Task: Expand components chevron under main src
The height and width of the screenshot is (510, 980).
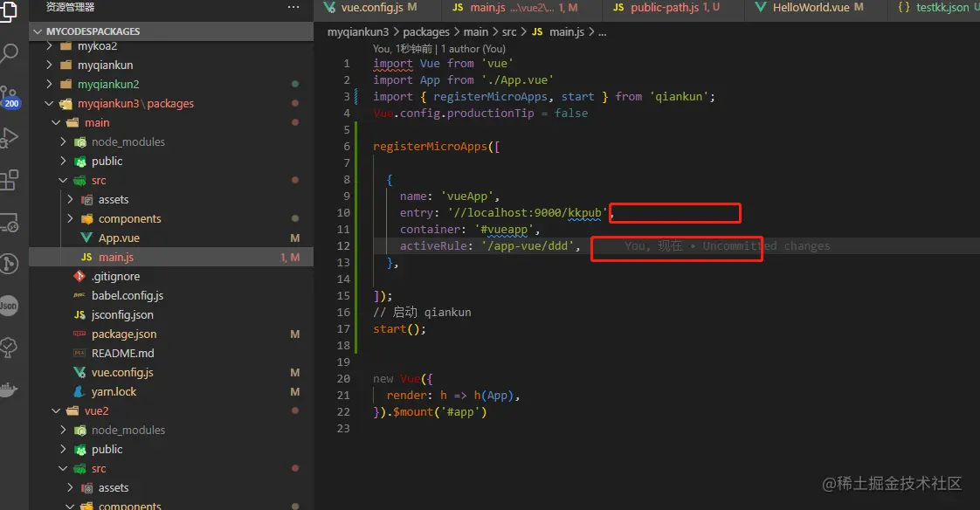Action: (x=70, y=218)
